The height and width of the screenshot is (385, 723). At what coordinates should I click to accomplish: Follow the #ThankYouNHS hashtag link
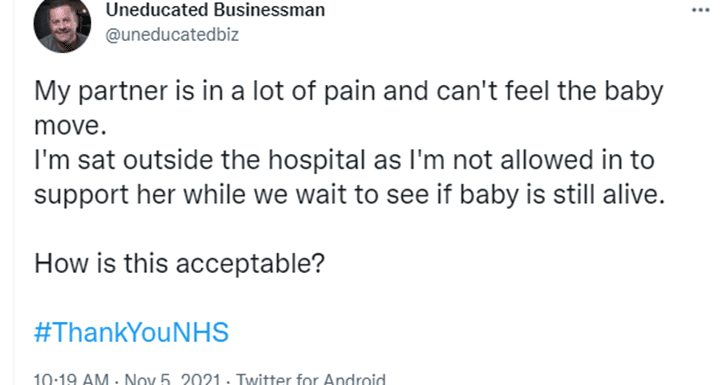coord(131,332)
